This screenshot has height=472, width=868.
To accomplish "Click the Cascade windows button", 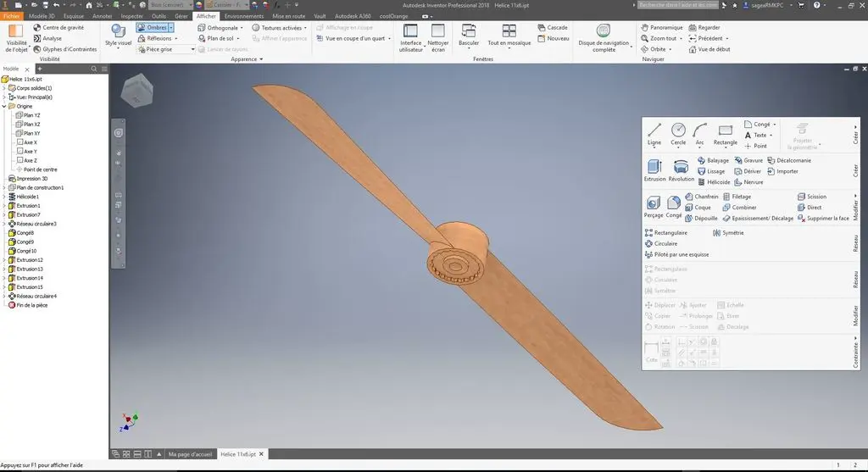I will (x=553, y=27).
